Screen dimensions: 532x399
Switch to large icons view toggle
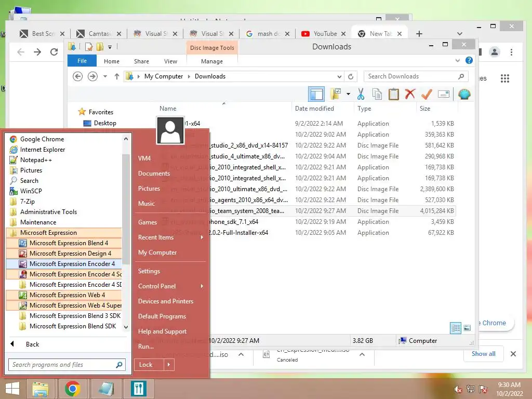coord(467,328)
